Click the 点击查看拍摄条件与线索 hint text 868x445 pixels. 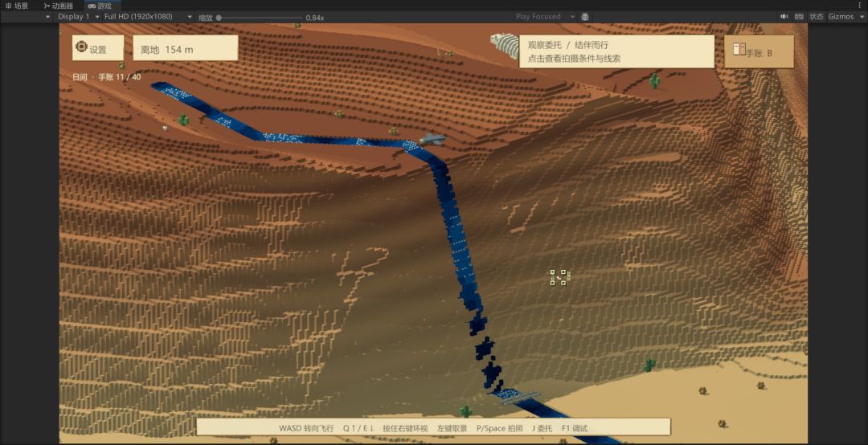coord(574,59)
